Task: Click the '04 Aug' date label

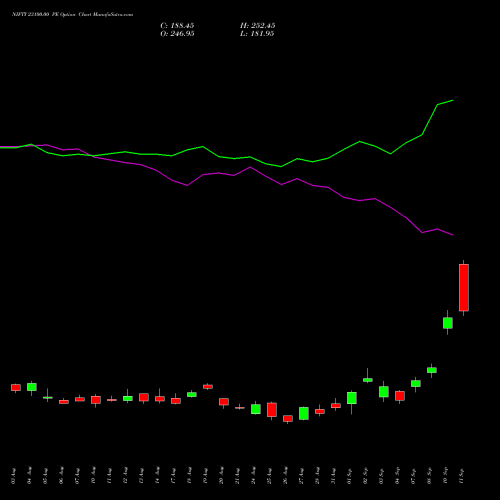Action: point(30,476)
